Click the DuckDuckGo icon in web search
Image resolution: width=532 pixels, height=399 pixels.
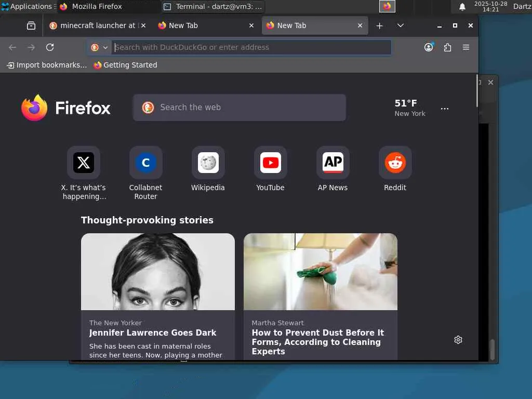[148, 108]
